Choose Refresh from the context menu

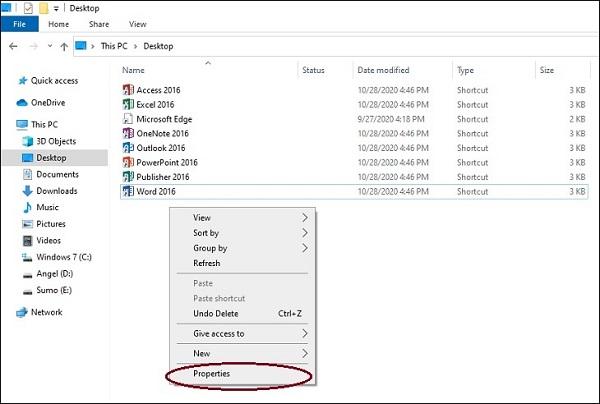click(x=207, y=263)
